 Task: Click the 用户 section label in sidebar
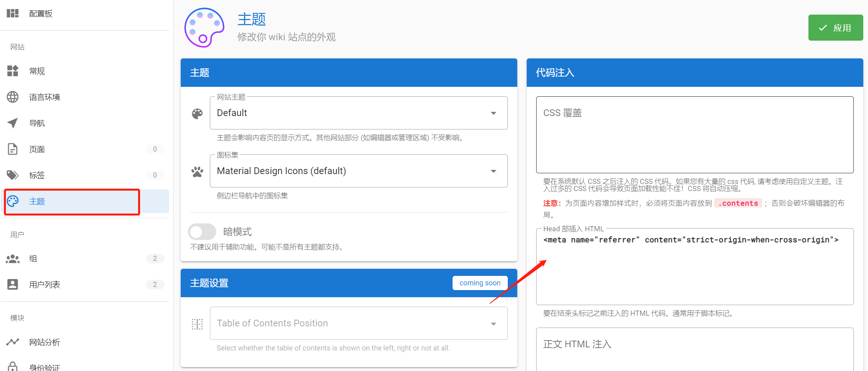17,235
